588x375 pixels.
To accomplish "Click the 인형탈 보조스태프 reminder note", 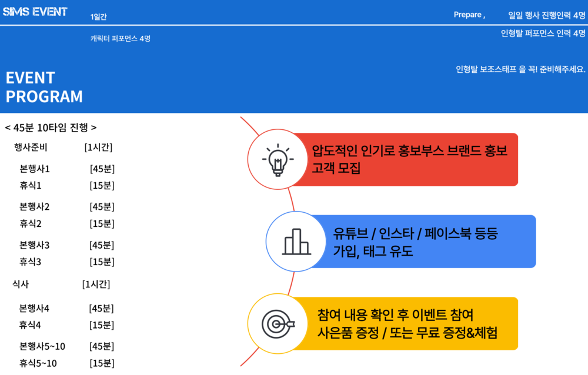I will [520, 69].
